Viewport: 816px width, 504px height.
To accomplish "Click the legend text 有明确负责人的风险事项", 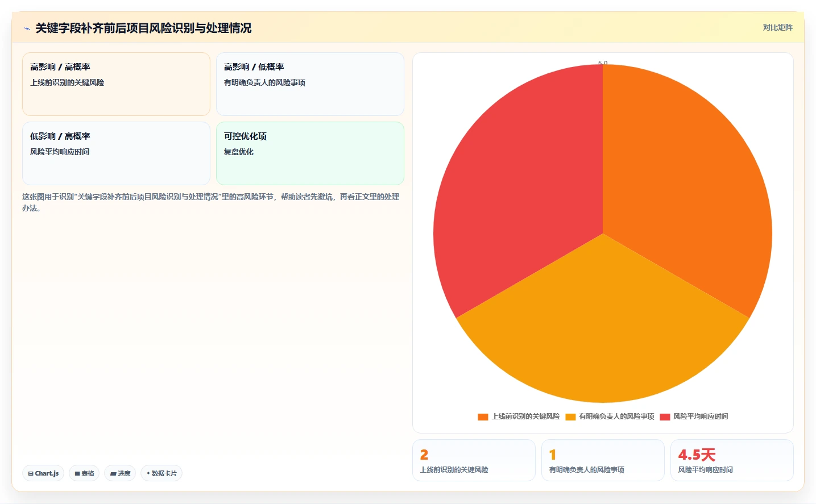I will [x=616, y=416].
